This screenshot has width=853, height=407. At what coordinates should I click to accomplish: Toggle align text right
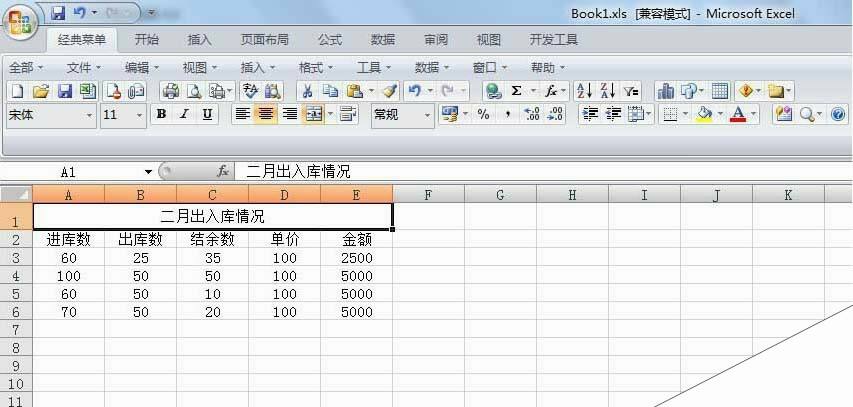coord(289,114)
